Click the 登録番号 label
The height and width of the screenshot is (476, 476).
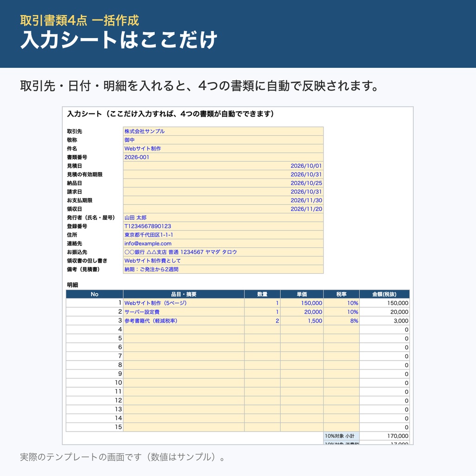click(77, 226)
